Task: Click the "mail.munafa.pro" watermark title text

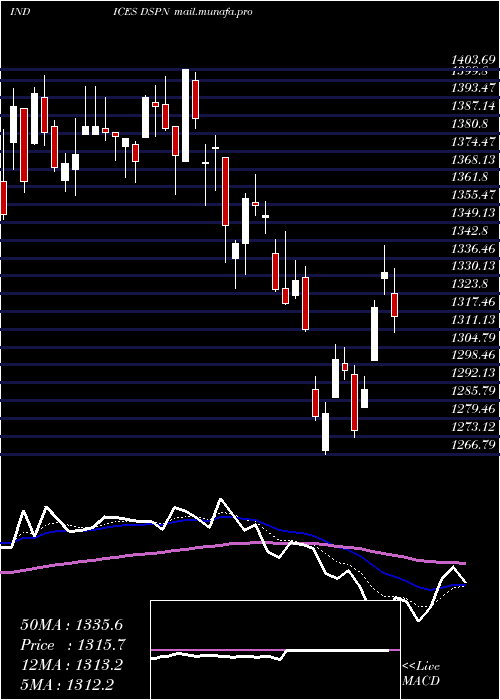Action: (x=212, y=12)
